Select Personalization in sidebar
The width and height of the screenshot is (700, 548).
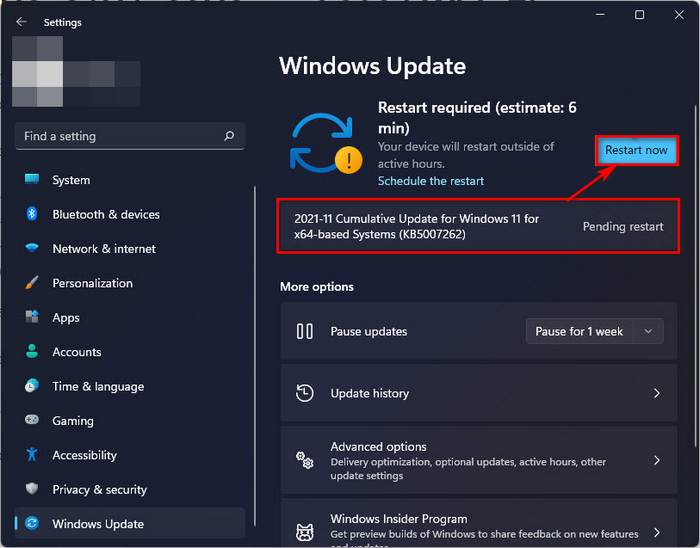click(x=130, y=283)
